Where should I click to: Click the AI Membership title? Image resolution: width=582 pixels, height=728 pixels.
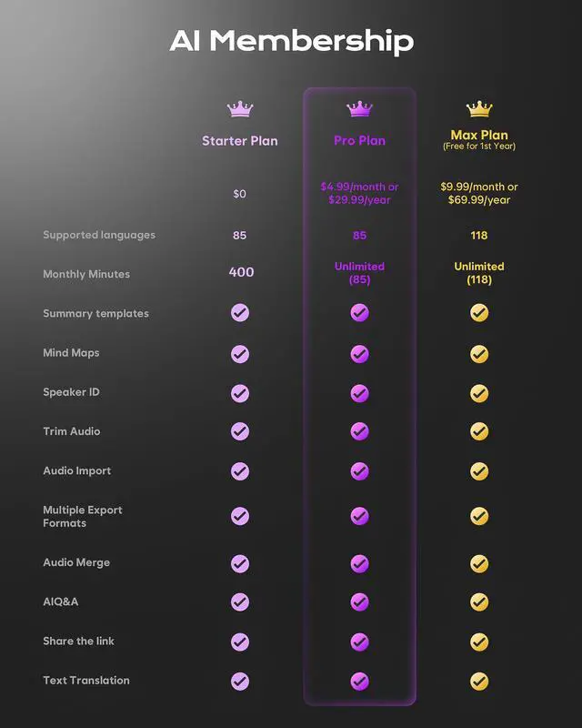tap(291, 41)
